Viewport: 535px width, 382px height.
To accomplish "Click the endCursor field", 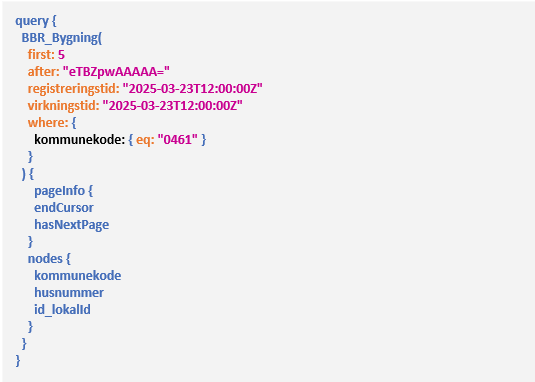I will (64, 208).
